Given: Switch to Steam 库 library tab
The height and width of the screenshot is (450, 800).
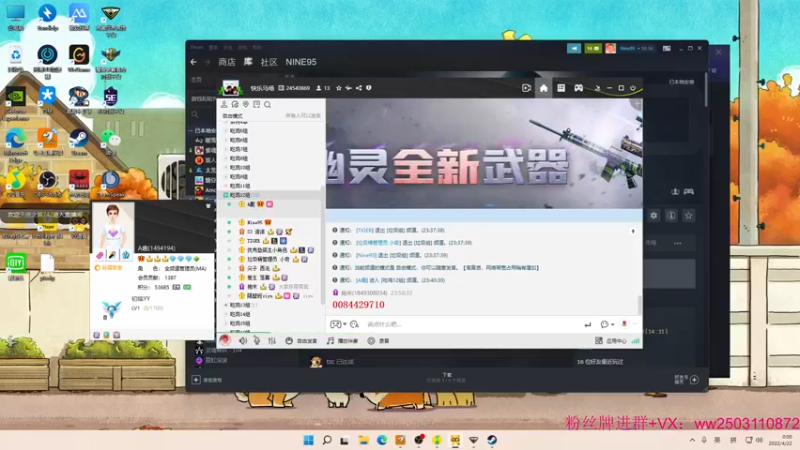Looking at the screenshot, I should click(248, 62).
